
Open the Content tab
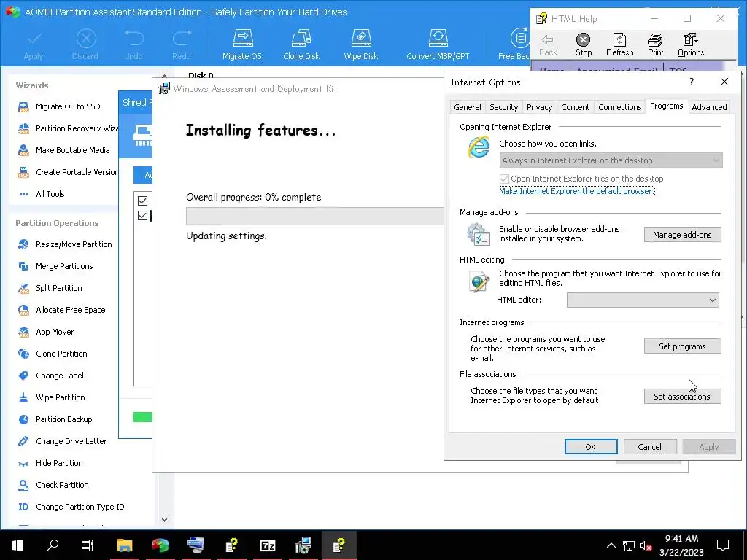point(575,107)
